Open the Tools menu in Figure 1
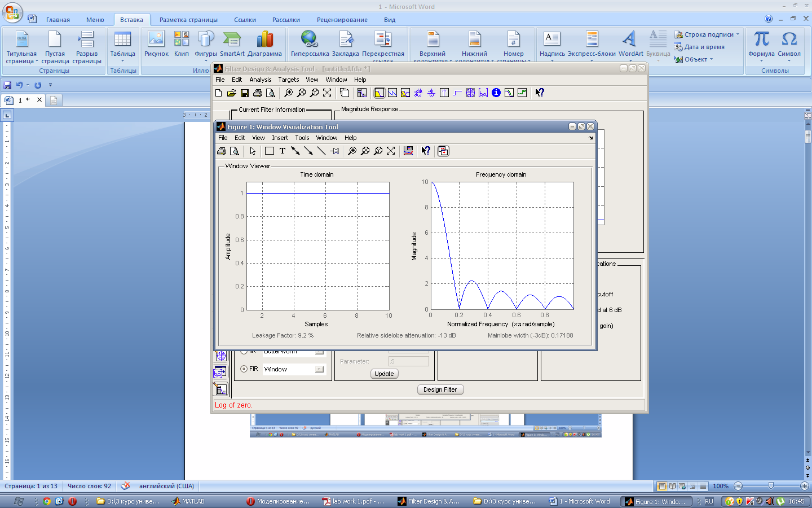This screenshot has height=508, width=812. pos(302,138)
